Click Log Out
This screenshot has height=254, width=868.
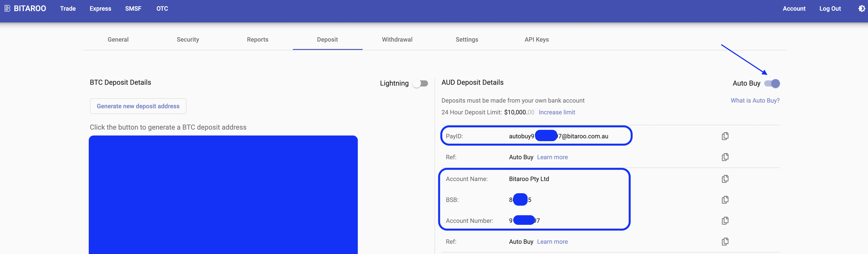click(x=830, y=9)
